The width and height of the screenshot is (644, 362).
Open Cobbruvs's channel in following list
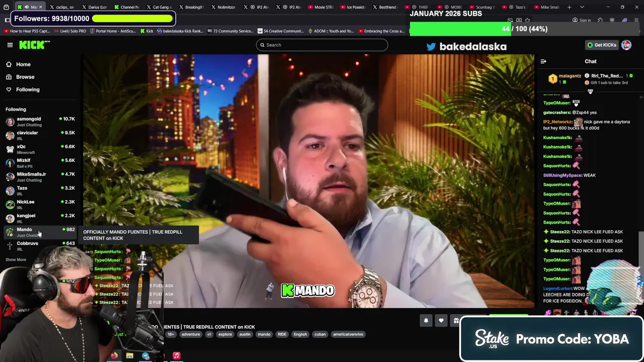40,246
